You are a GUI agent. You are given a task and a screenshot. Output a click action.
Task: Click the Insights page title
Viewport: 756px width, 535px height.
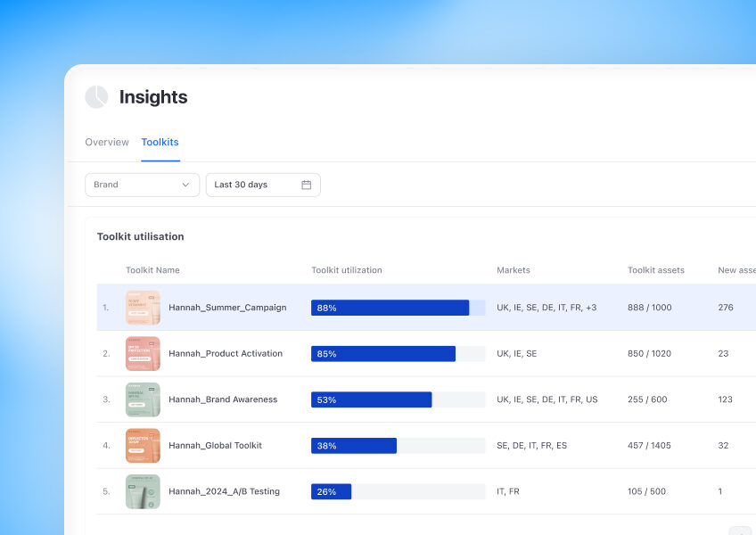pyautogui.click(x=153, y=97)
